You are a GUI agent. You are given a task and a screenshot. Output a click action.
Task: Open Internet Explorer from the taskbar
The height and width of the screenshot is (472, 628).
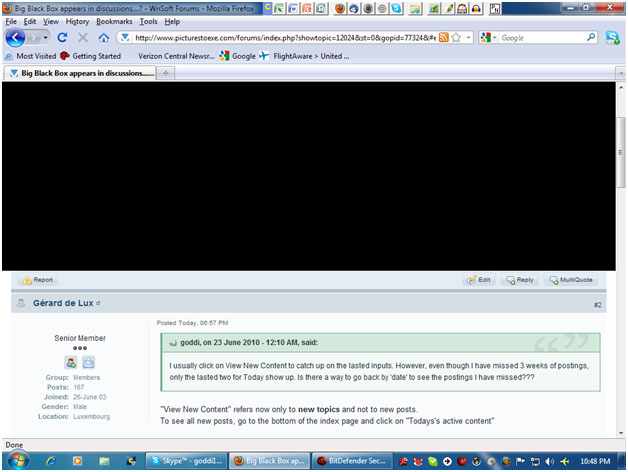(x=51, y=461)
